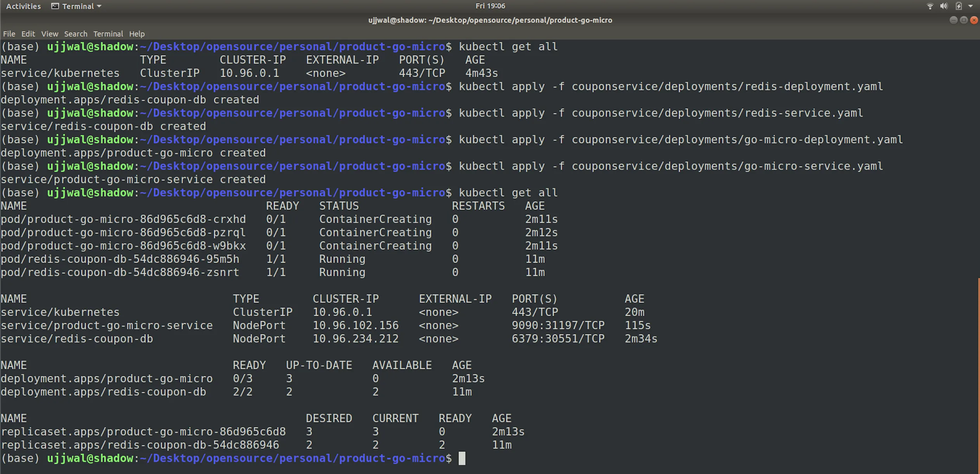
Task: Open the Edit menu
Action: pyautogui.click(x=28, y=34)
